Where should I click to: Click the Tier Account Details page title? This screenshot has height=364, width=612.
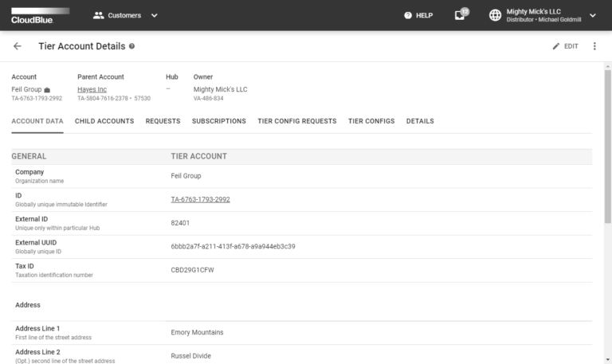82,46
